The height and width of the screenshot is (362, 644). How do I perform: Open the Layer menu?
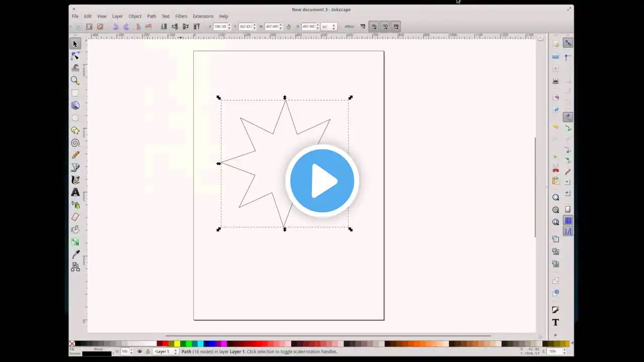pyautogui.click(x=117, y=16)
